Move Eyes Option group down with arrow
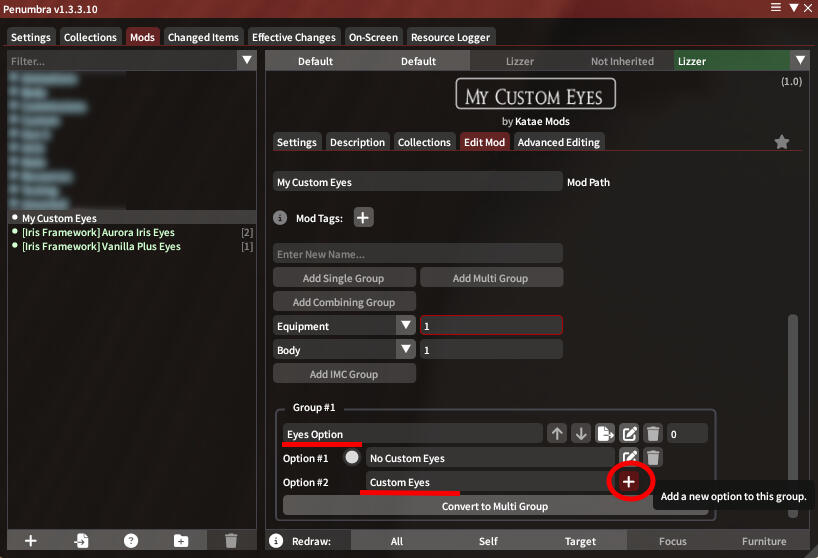 [x=581, y=434]
